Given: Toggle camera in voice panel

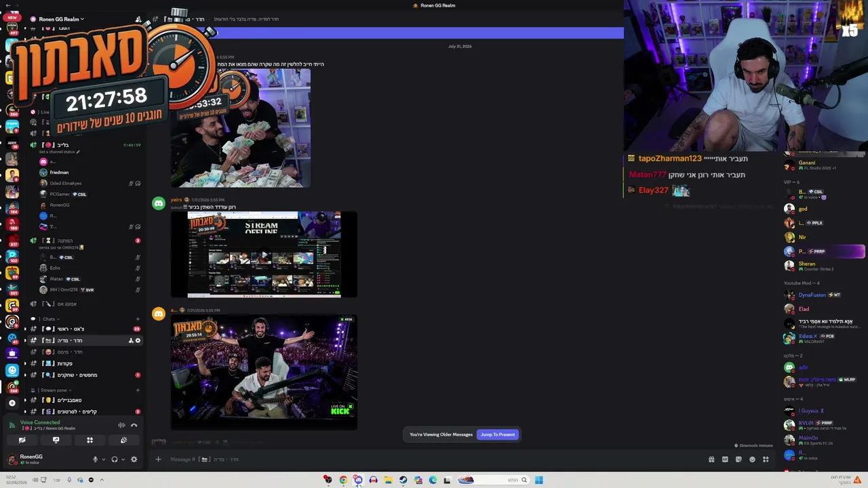Looking at the screenshot, I should point(22,440).
